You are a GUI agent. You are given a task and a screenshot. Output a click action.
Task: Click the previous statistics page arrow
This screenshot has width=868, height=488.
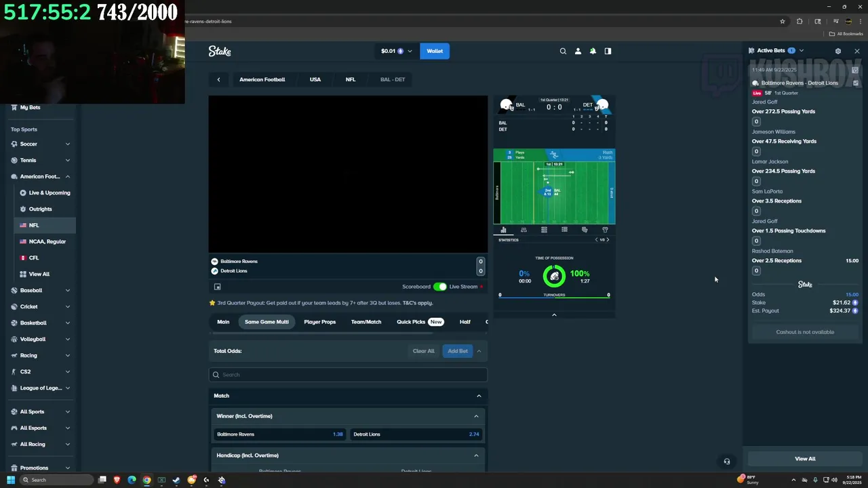coord(596,240)
